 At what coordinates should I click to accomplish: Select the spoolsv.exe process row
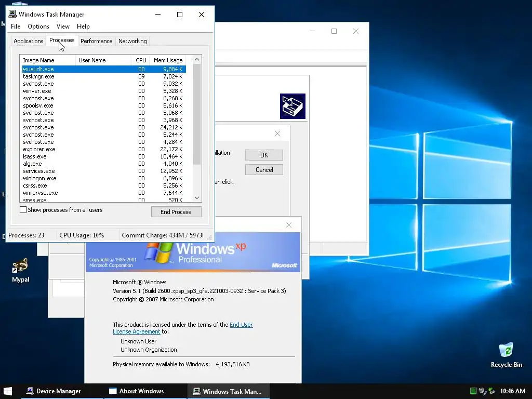pyautogui.click(x=104, y=105)
